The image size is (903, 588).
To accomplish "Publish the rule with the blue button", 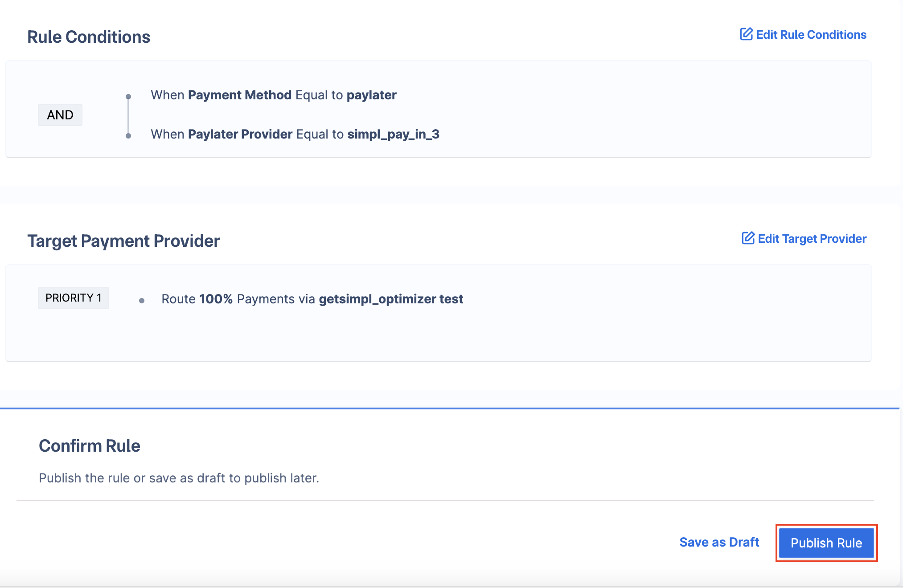I will click(x=826, y=543).
